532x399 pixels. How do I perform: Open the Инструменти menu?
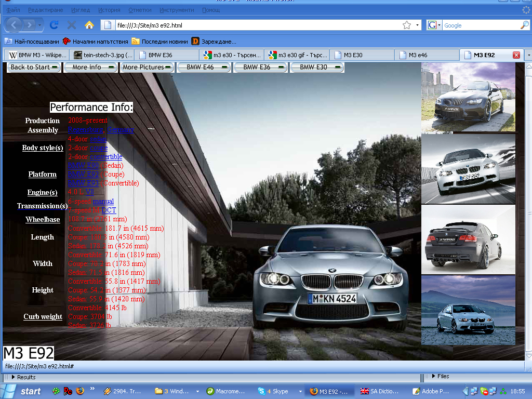pyautogui.click(x=177, y=10)
